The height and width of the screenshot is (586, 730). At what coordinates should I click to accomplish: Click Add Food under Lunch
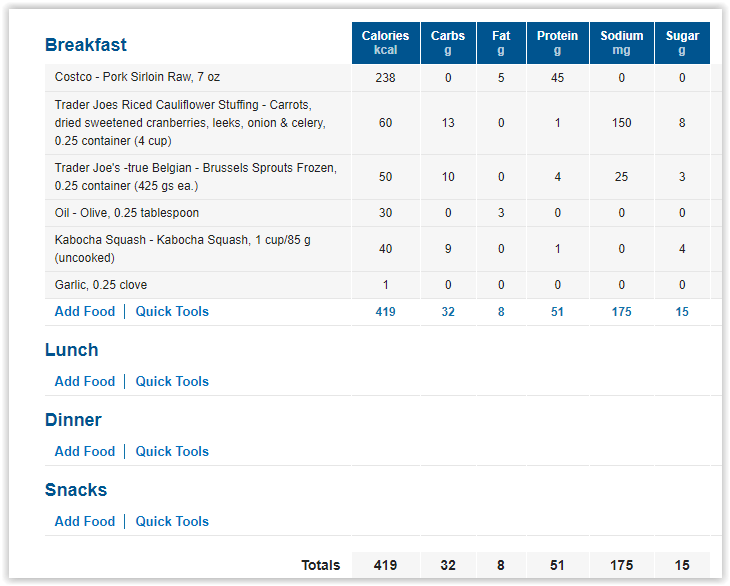[85, 381]
